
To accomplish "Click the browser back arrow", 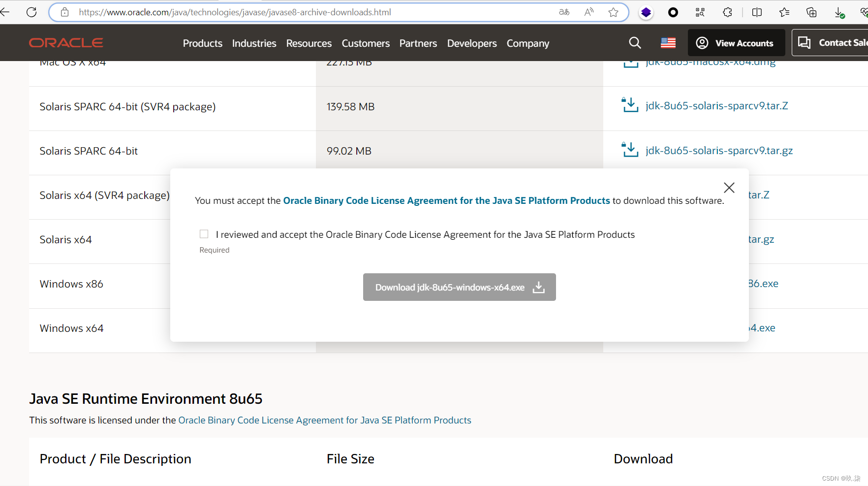I will coord(5,12).
